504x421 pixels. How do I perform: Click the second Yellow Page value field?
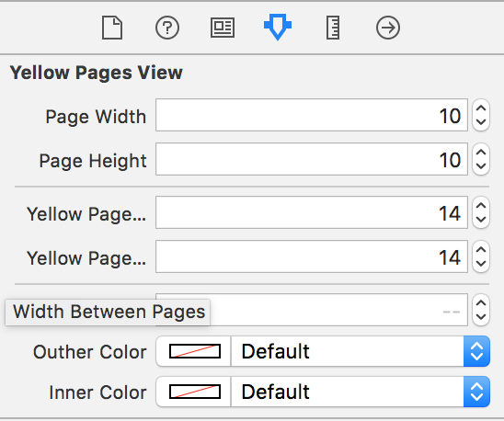[312, 256]
